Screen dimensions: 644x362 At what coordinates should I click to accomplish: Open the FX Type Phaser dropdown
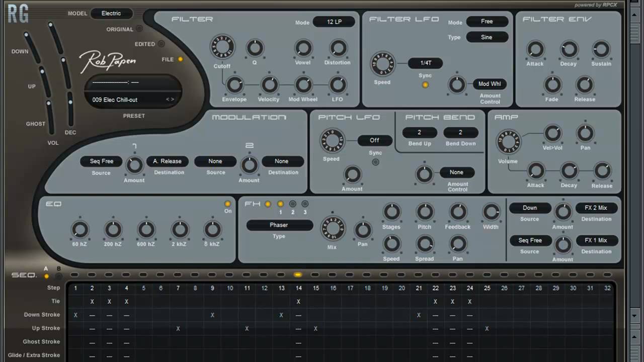(279, 225)
